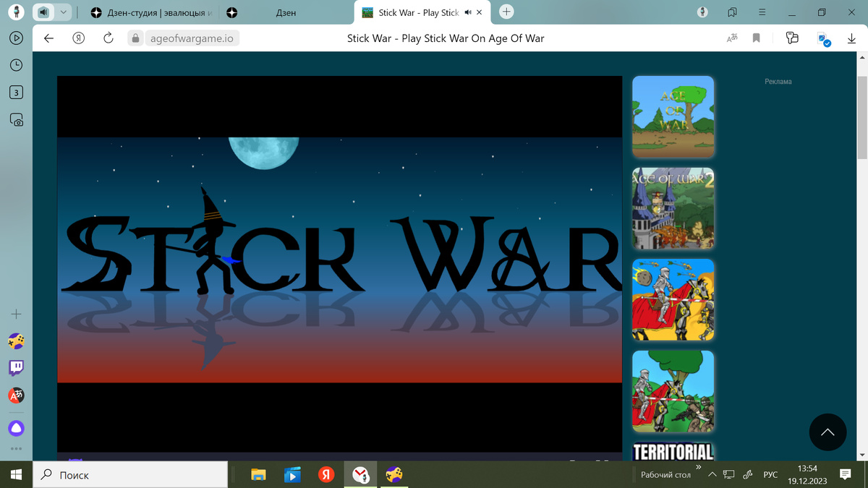
Task: Open File Explorer from the taskbar
Action: [x=258, y=475]
